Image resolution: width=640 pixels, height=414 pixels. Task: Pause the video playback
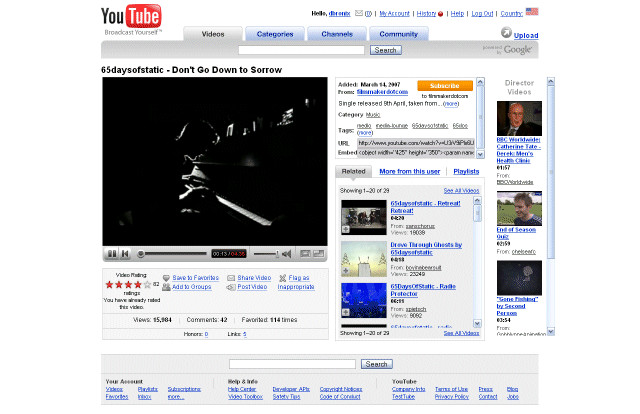click(111, 254)
